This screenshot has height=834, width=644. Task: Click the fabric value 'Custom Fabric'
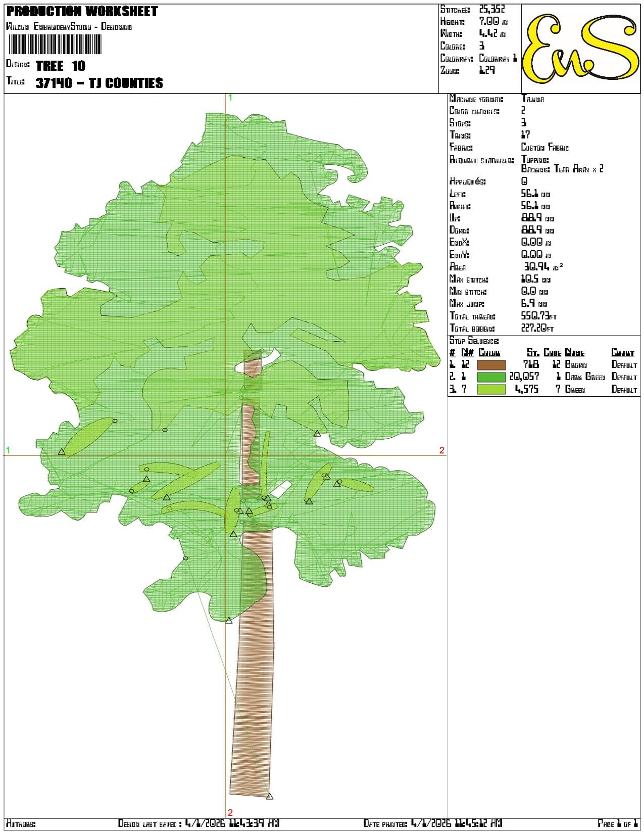(x=545, y=148)
